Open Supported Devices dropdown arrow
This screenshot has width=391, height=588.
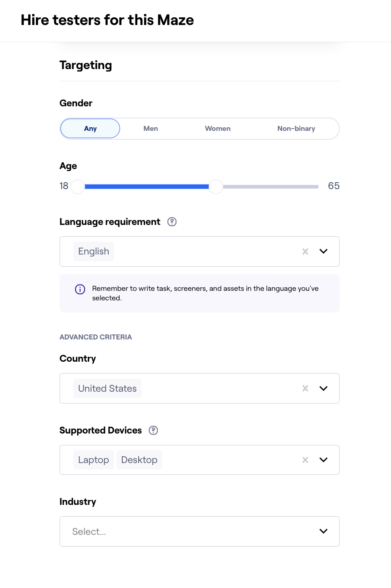coord(323,460)
